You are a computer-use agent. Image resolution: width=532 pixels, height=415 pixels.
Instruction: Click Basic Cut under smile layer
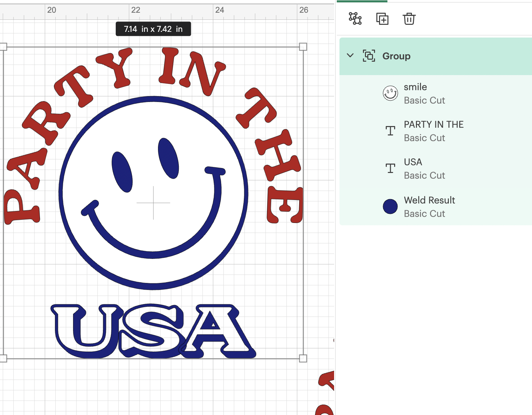(424, 100)
